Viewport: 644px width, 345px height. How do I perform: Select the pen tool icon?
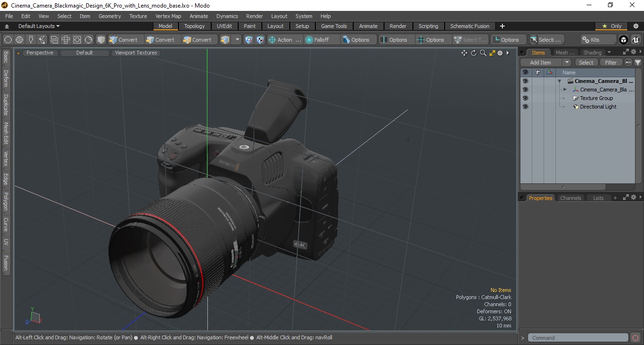(x=31, y=40)
